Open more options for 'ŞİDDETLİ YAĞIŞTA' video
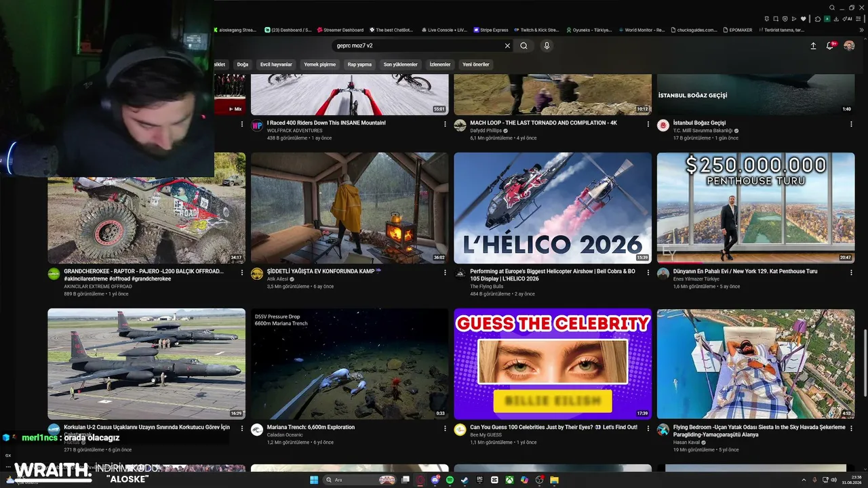This screenshot has width=868, height=488. [x=445, y=273]
